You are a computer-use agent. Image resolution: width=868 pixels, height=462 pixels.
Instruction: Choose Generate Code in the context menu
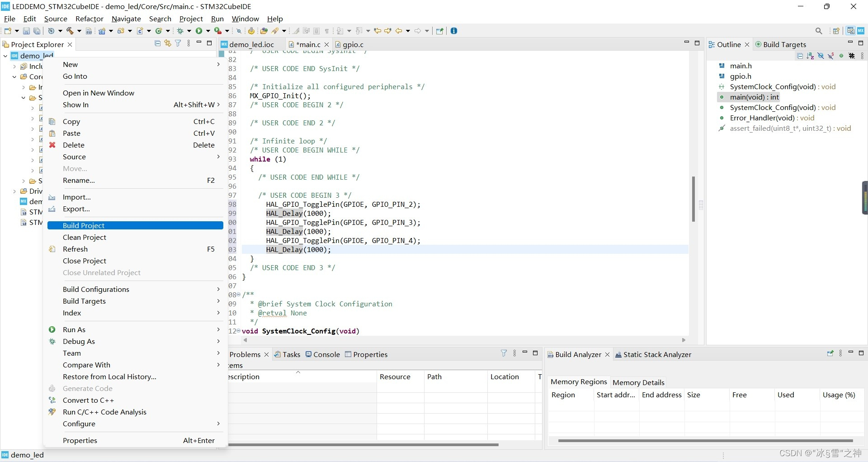[88, 388]
